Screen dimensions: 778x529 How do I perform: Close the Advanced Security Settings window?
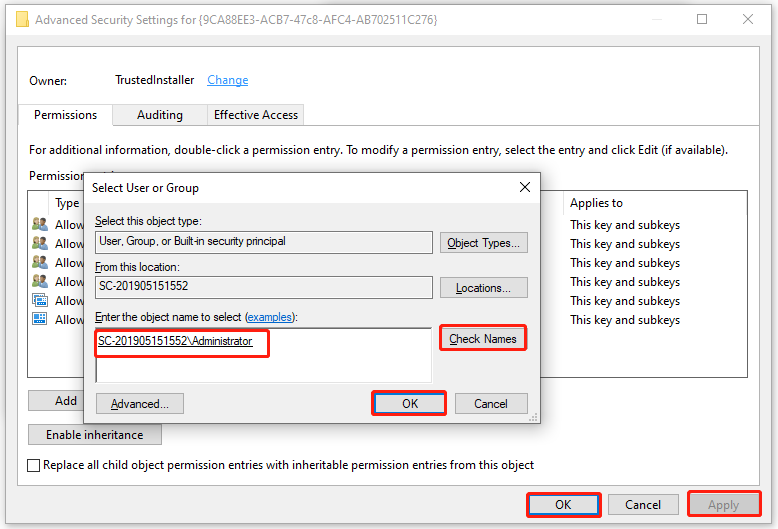coord(748,19)
